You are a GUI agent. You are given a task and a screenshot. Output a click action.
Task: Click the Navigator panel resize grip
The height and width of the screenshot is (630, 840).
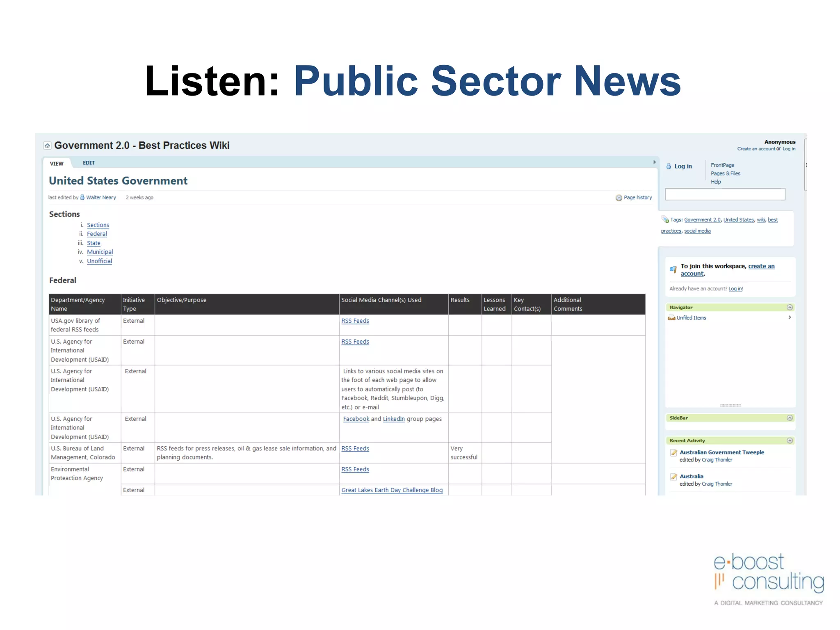coord(730,405)
